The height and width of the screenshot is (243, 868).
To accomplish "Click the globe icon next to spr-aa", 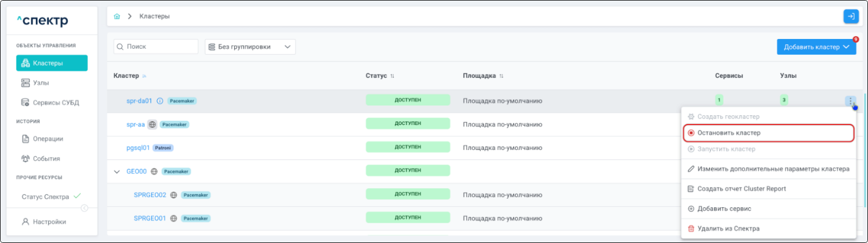I will (152, 125).
